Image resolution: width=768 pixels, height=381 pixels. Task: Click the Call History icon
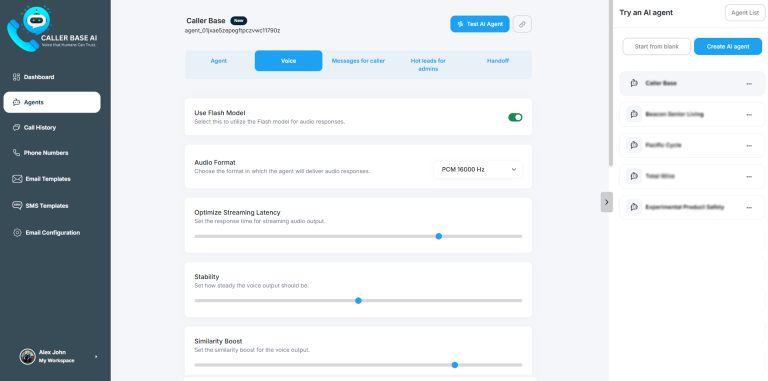pos(16,127)
